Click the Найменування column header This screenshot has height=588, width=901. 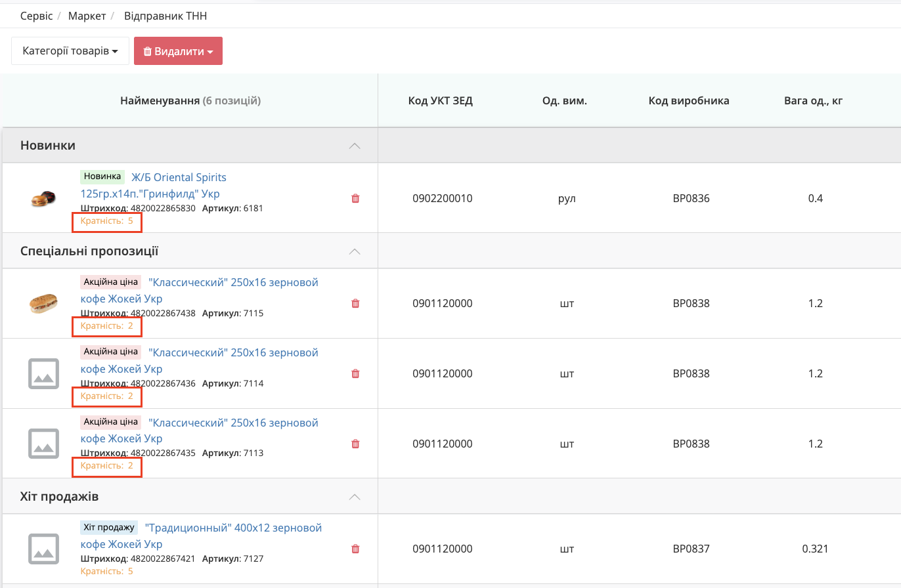pyautogui.click(x=190, y=100)
